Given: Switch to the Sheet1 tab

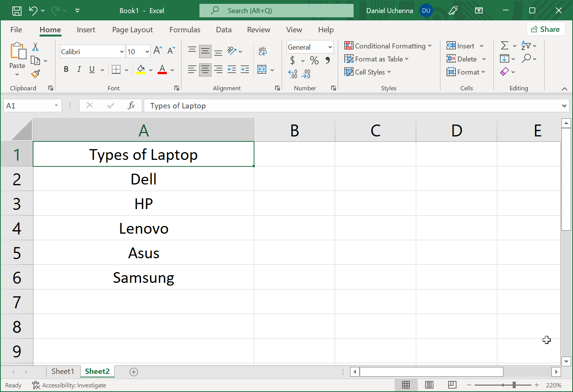Looking at the screenshot, I should (63, 371).
